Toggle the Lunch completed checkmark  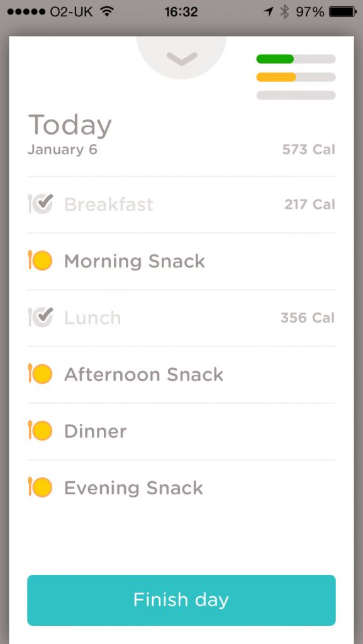[x=40, y=318]
